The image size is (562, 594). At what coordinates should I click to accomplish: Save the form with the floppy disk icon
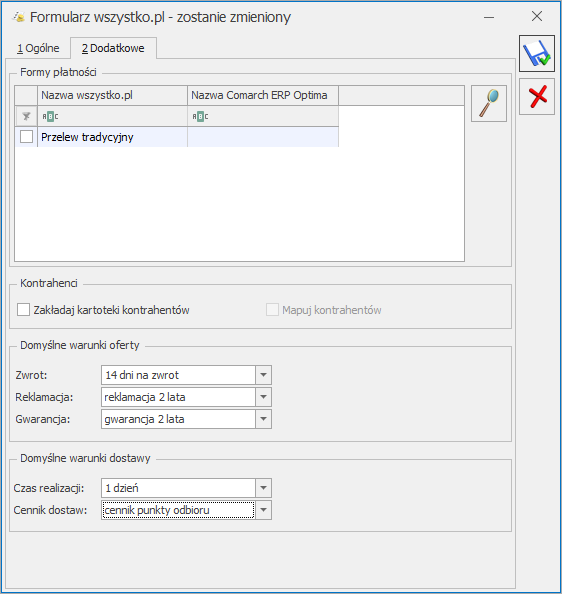coord(536,53)
